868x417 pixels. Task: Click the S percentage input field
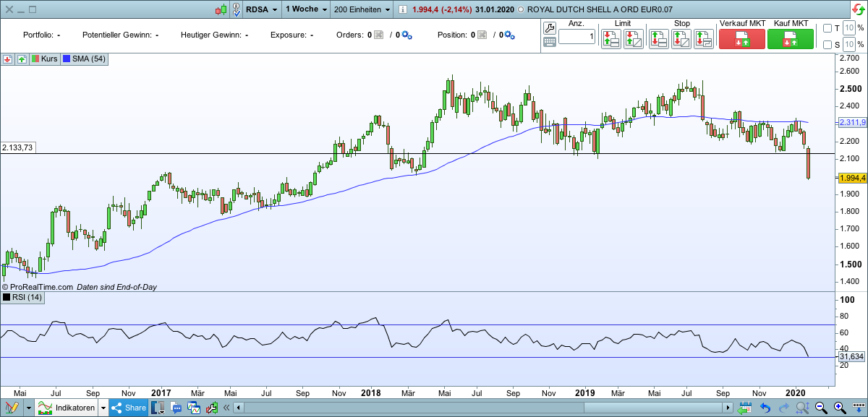849,45
